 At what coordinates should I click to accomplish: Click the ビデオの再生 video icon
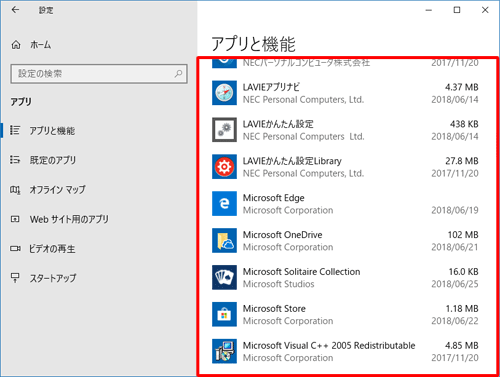(x=15, y=248)
